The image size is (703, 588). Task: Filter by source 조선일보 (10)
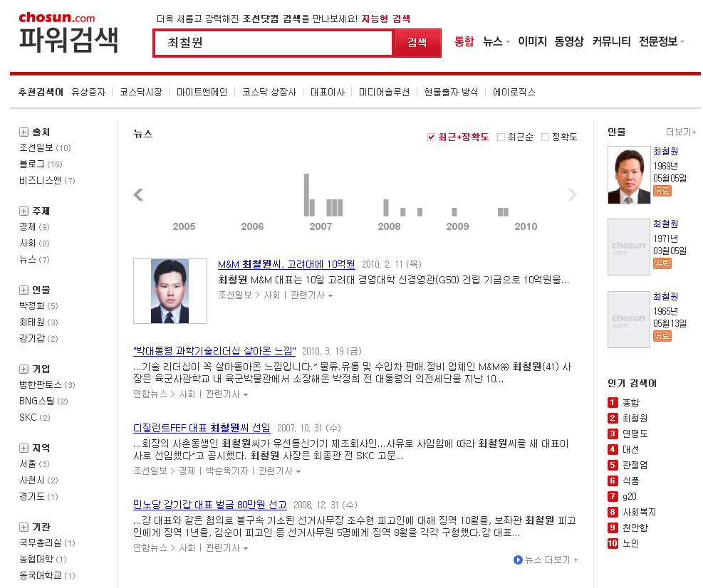[x=45, y=148]
